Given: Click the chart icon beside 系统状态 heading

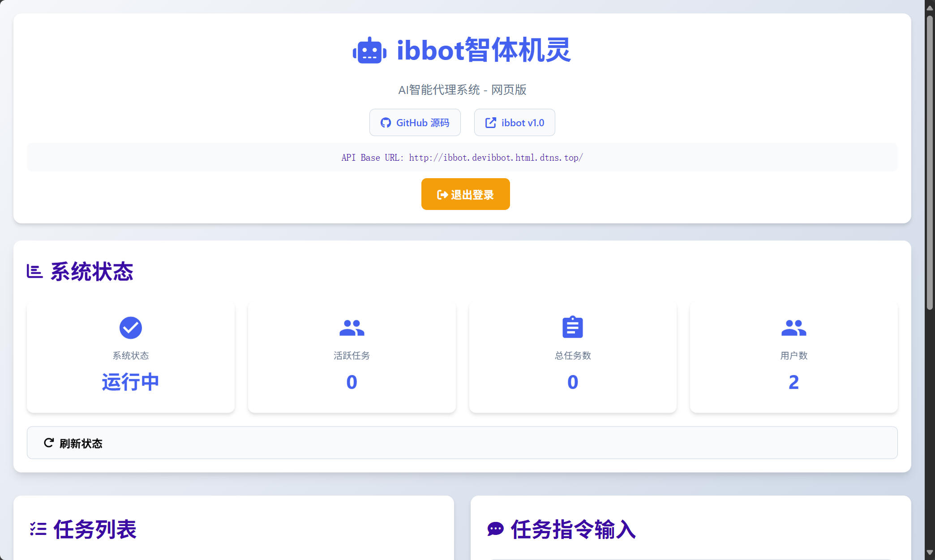Looking at the screenshot, I should [x=34, y=271].
